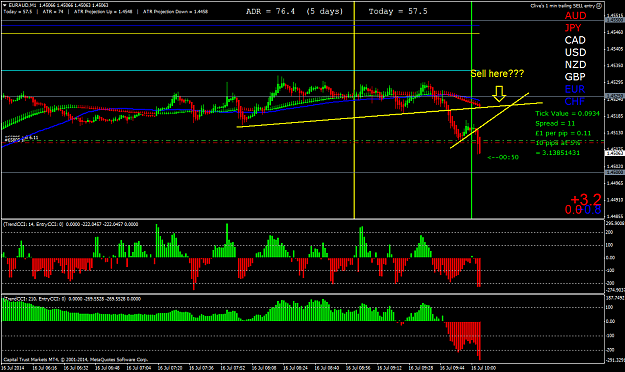Viewport: 625px width, 372px height.
Task: Select the blue CHF currency label
Action: tap(575, 101)
